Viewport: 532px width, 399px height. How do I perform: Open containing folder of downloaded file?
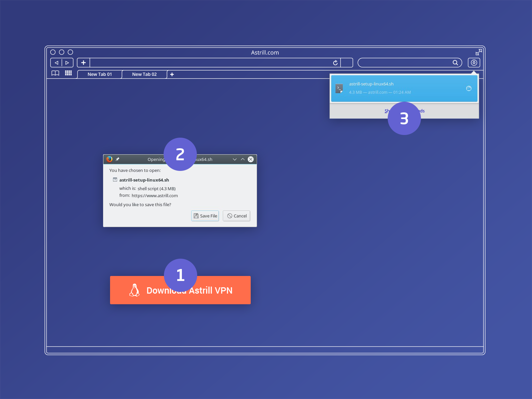(469, 88)
